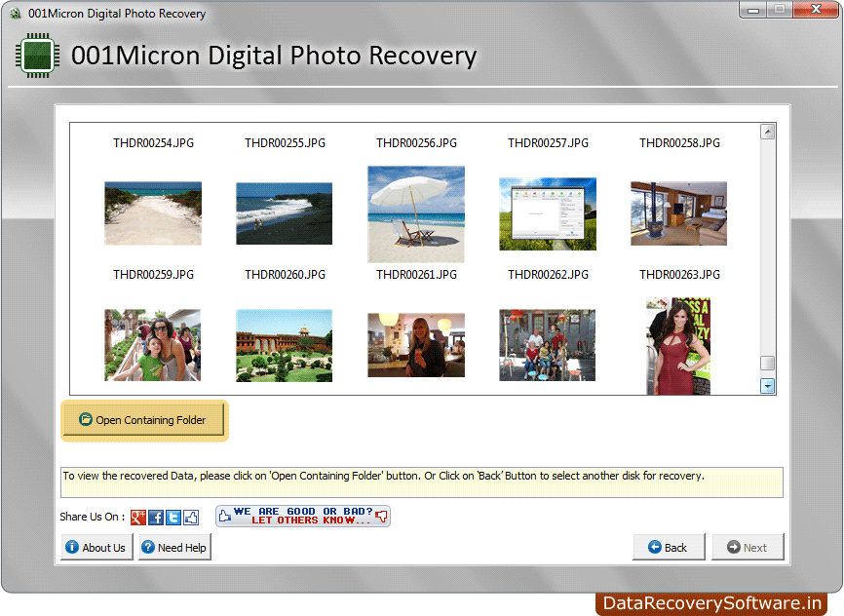The image size is (844, 616).
Task: Minimize the Photo Recovery window
Action: click(x=753, y=10)
